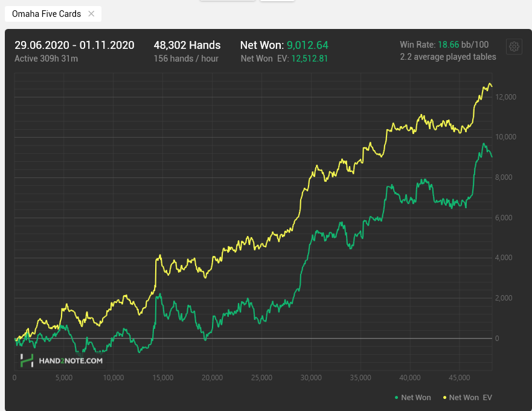Toggle Net Won series in legend
This screenshot has width=532, height=411.
point(416,398)
